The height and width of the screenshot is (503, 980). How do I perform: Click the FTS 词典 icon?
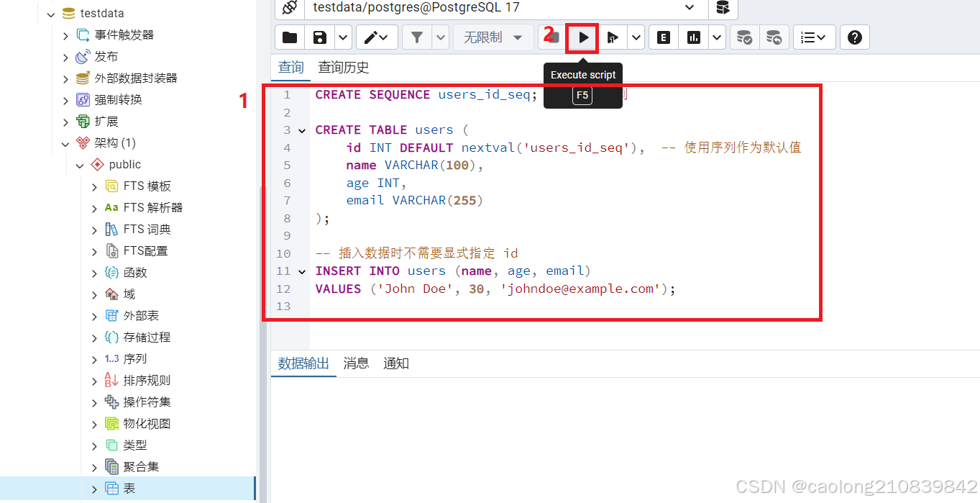(111, 230)
